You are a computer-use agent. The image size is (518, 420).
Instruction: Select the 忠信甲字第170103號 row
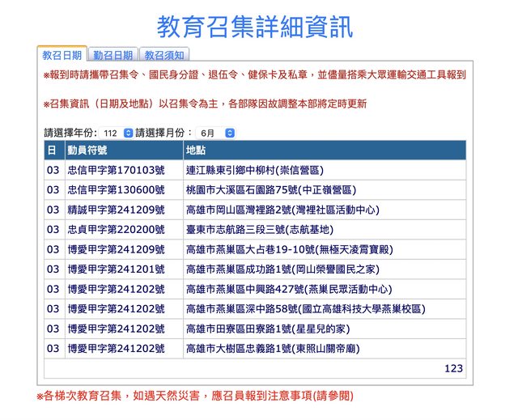tap(115, 171)
